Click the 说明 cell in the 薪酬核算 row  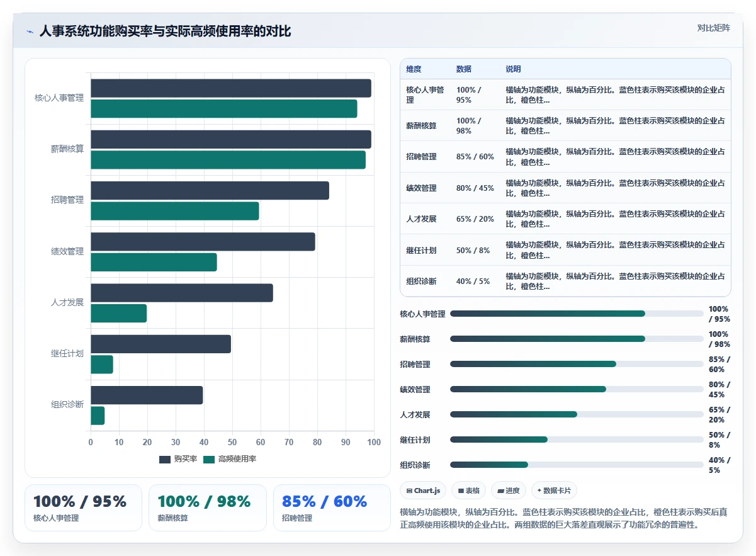pyautogui.click(x=616, y=125)
